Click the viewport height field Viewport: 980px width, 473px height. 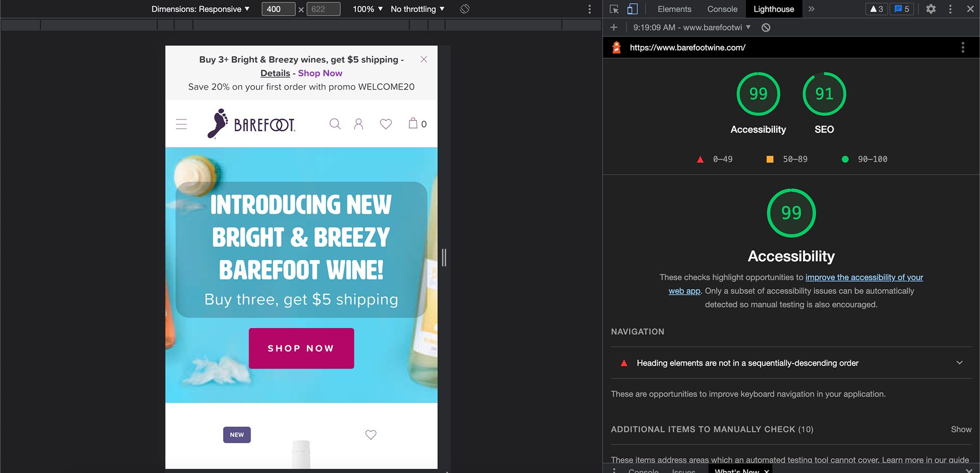323,9
